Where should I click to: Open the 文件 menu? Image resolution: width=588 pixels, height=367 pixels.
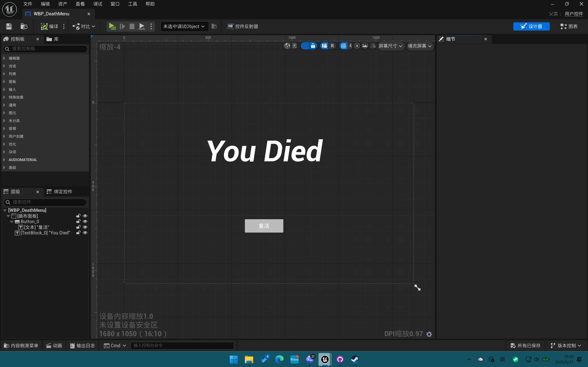coord(28,4)
